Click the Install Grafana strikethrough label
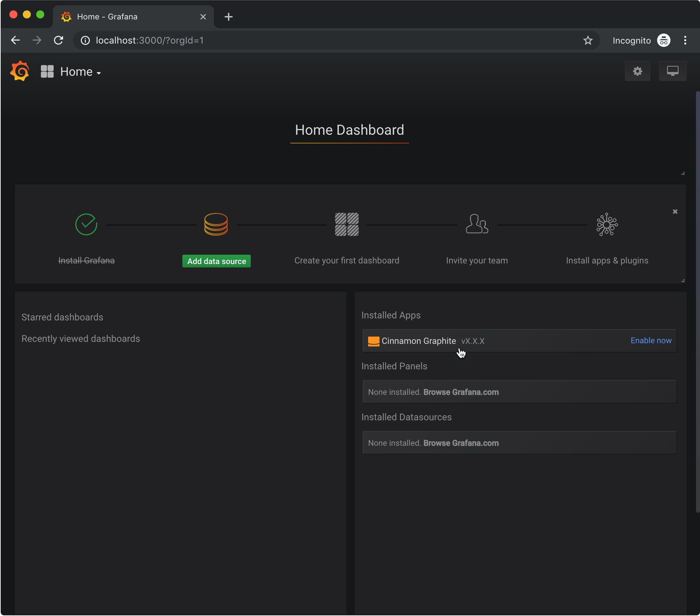The width and height of the screenshot is (700, 616). (x=86, y=260)
